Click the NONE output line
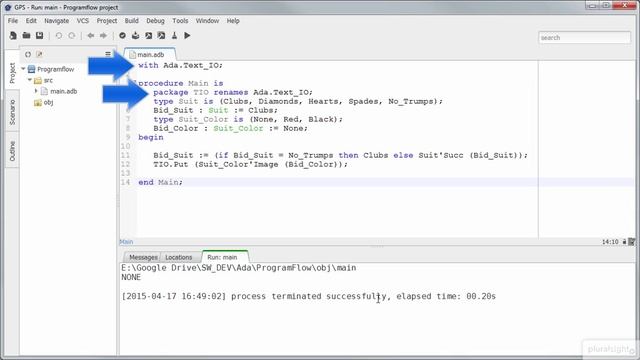 tap(131, 278)
